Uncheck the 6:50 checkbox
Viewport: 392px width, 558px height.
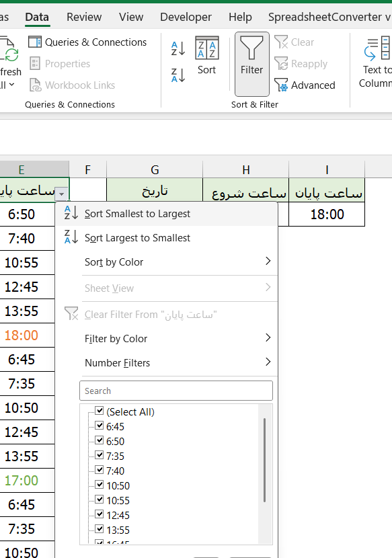100,440
